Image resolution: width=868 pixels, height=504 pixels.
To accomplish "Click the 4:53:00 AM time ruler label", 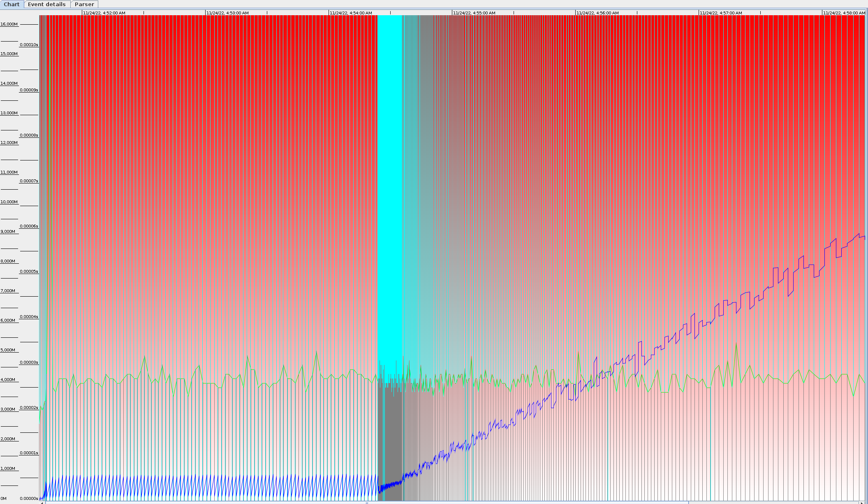I will (227, 13).
